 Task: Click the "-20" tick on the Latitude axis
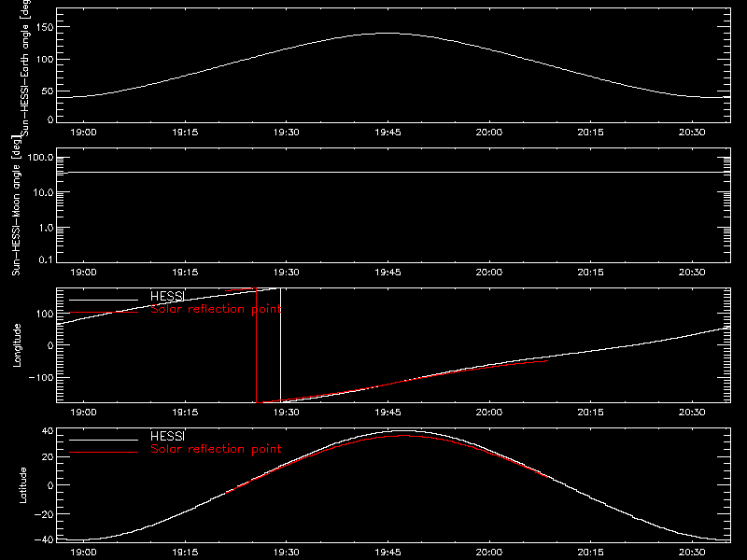44,514
